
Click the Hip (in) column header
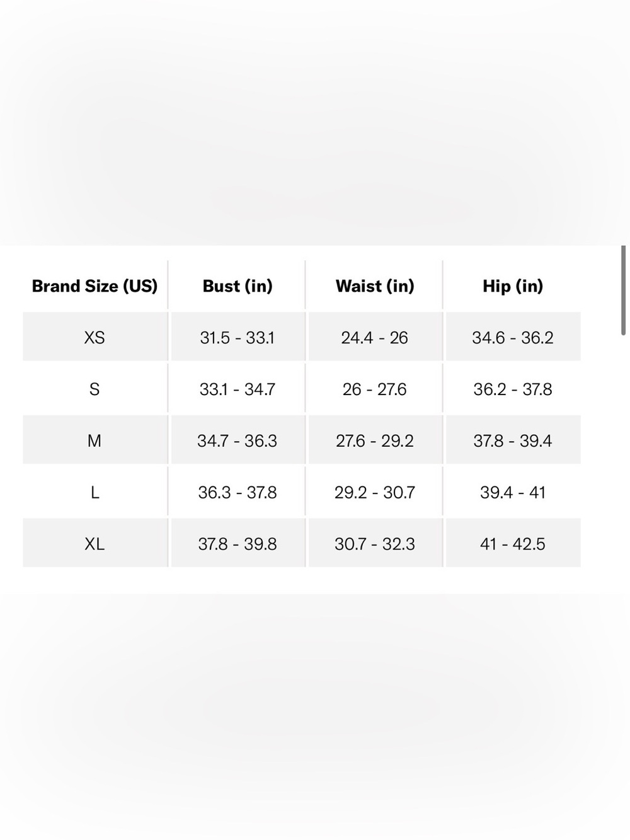513,286
